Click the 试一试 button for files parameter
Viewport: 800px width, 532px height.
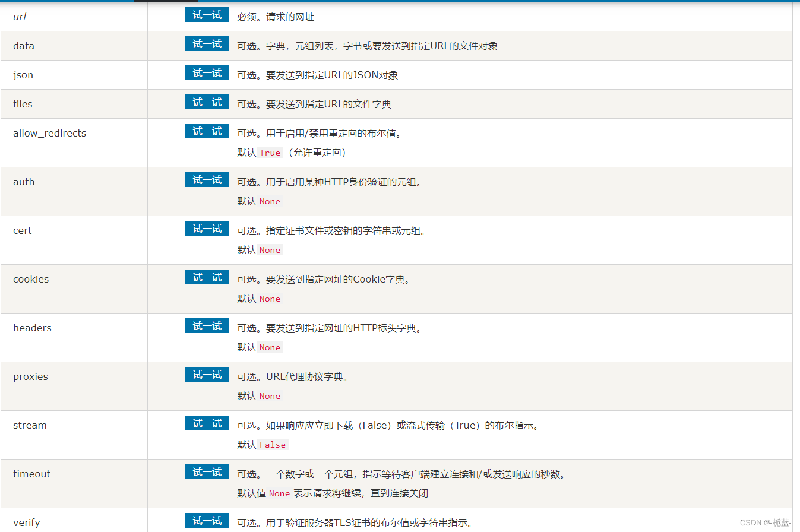tap(207, 102)
